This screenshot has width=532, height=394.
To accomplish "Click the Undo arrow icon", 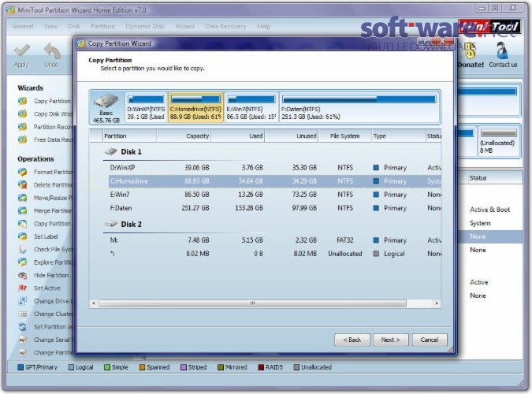I will (52, 51).
